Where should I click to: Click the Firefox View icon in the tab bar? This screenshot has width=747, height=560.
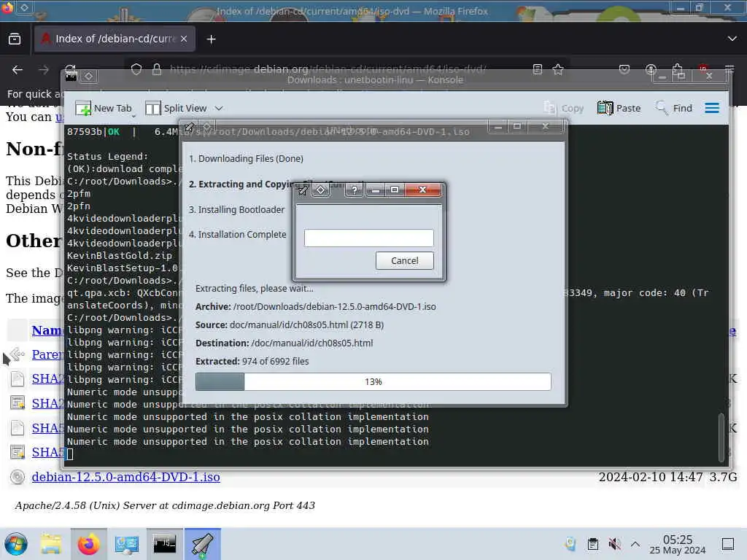coord(15,39)
